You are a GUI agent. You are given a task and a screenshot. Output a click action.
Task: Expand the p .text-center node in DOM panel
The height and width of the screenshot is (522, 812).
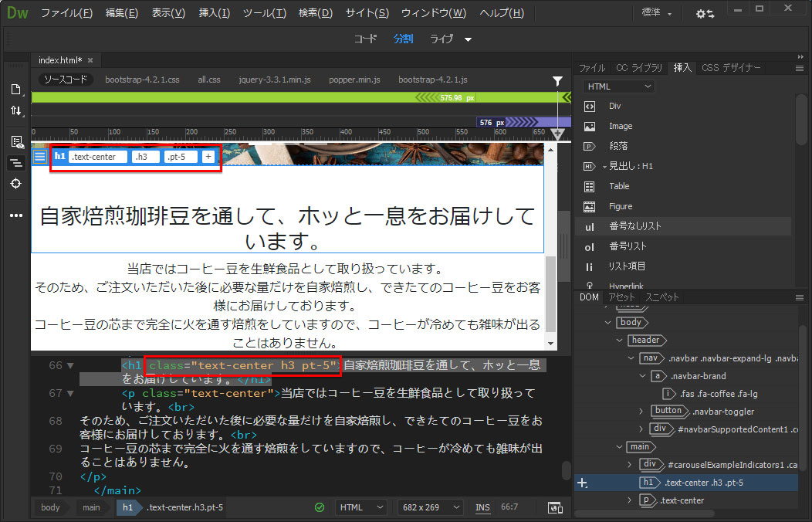(631, 500)
